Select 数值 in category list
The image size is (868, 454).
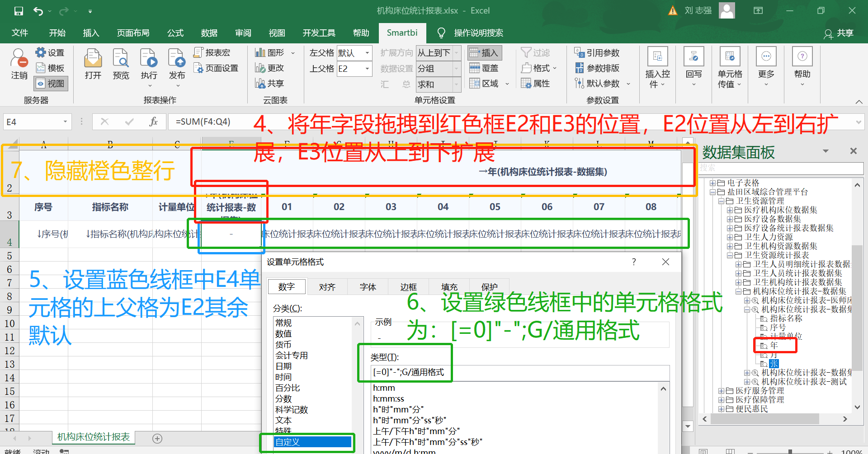(283, 334)
